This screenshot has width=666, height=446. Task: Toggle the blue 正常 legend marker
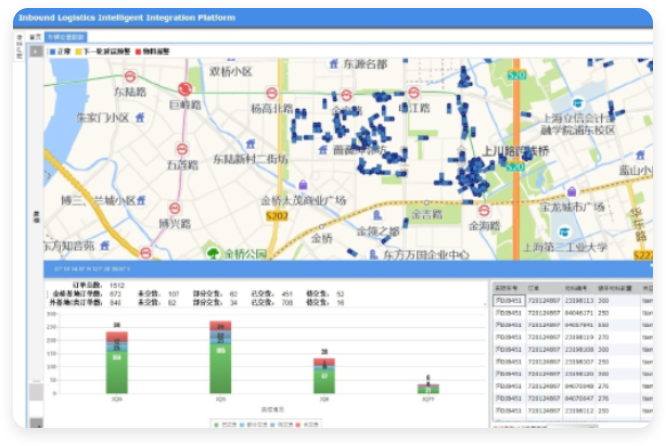click(51, 50)
